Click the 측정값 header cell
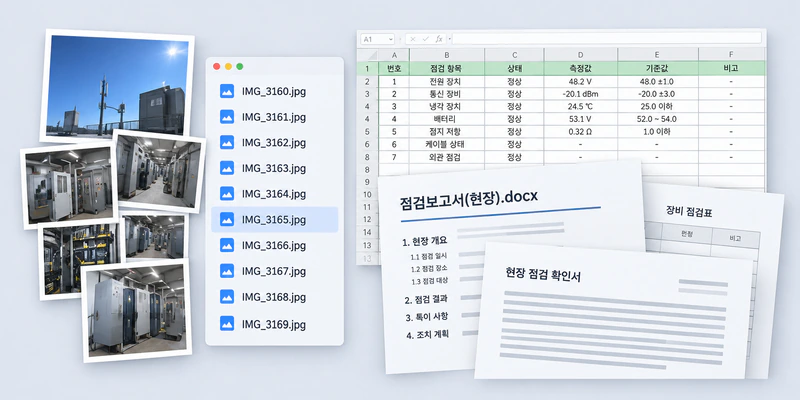800x400 pixels. coord(581,68)
